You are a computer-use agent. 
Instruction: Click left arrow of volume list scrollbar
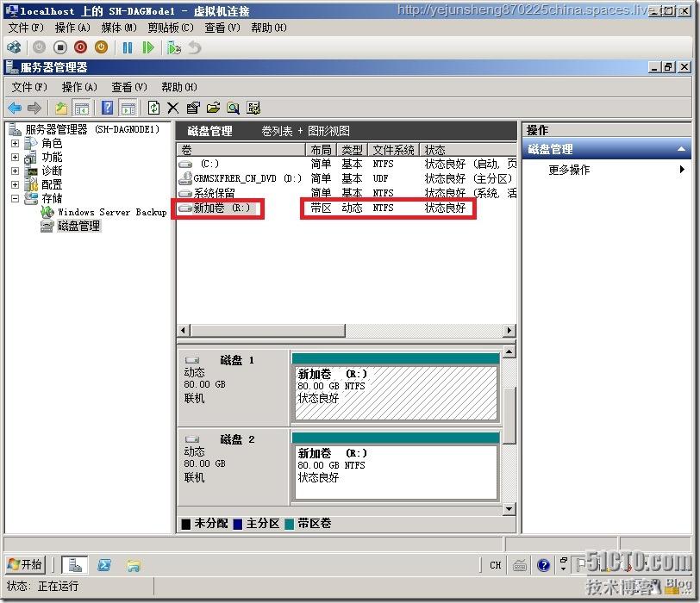point(183,331)
